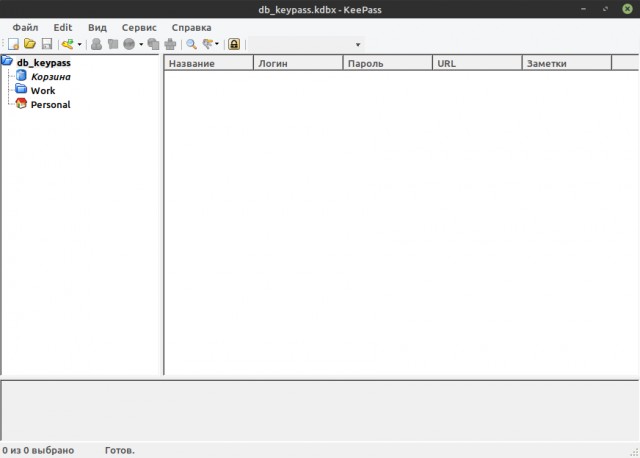
Task: Save the database with the floppy icon
Action: (x=47, y=44)
